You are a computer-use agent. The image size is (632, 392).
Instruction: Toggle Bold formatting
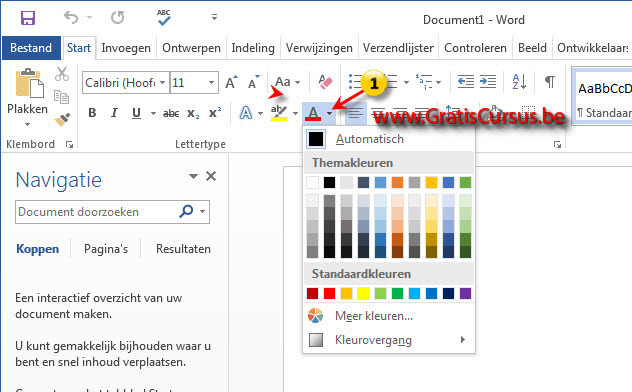92,113
